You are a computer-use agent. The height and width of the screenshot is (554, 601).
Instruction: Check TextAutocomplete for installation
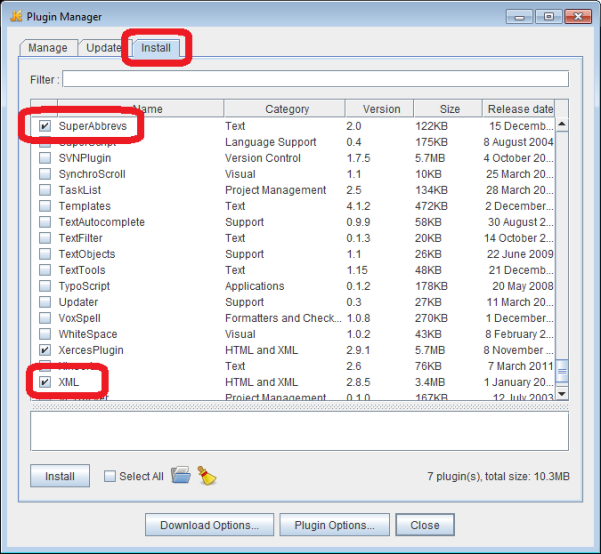pos(45,222)
